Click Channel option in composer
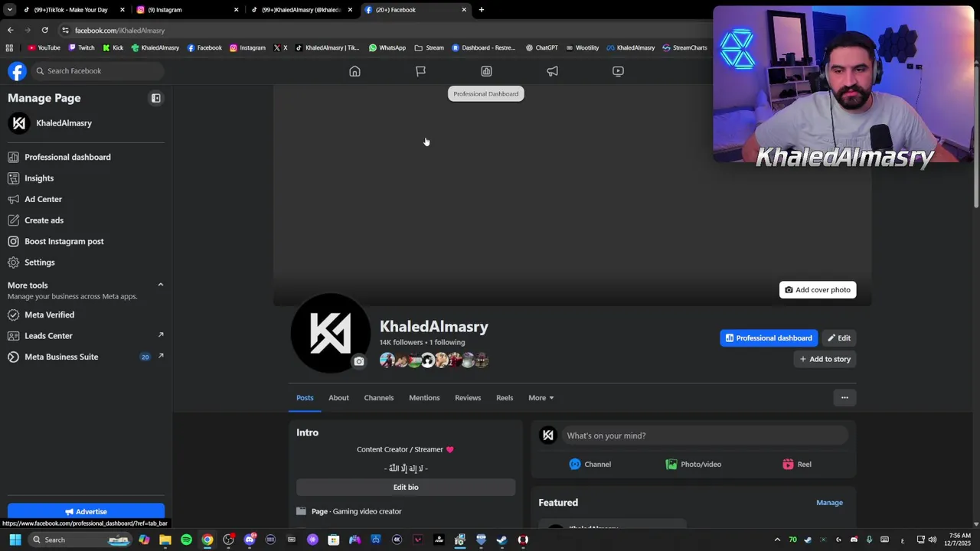Image resolution: width=980 pixels, height=551 pixels. tap(590, 465)
